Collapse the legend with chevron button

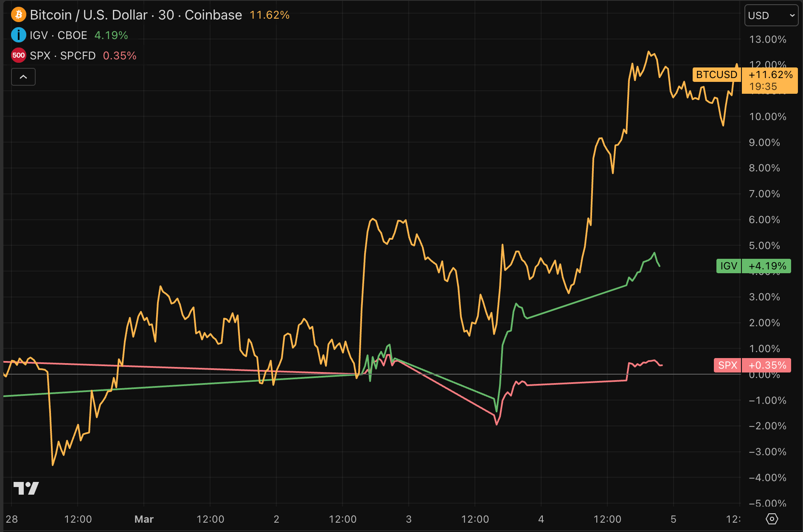pyautogui.click(x=23, y=77)
